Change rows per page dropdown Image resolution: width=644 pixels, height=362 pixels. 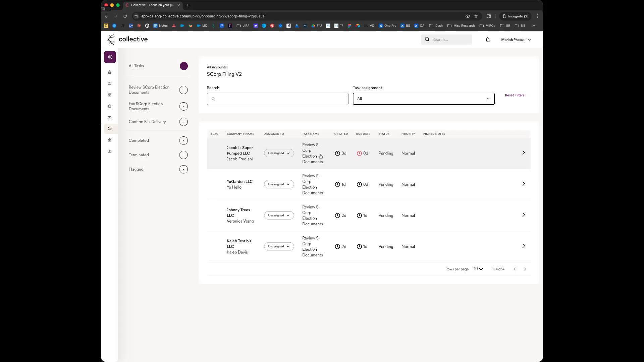478,269
